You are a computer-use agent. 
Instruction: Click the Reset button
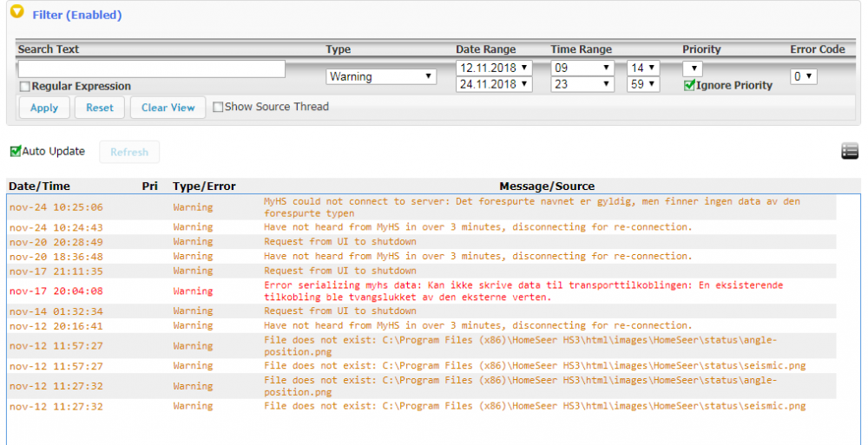click(x=99, y=108)
